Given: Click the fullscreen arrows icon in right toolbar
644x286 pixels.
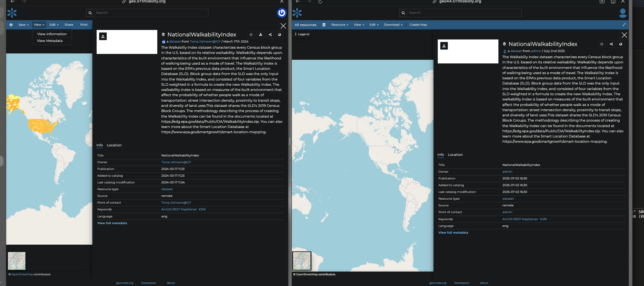Looking at the screenshot, I should 624,25.
